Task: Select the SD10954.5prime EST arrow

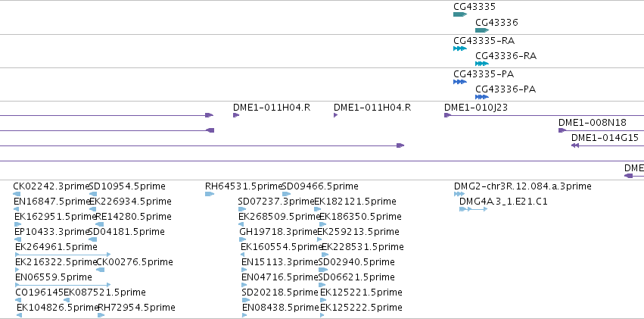Action: 93,194
